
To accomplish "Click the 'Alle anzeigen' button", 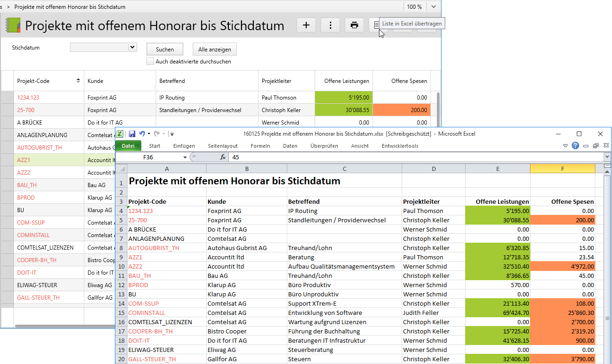I will pos(215,49).
